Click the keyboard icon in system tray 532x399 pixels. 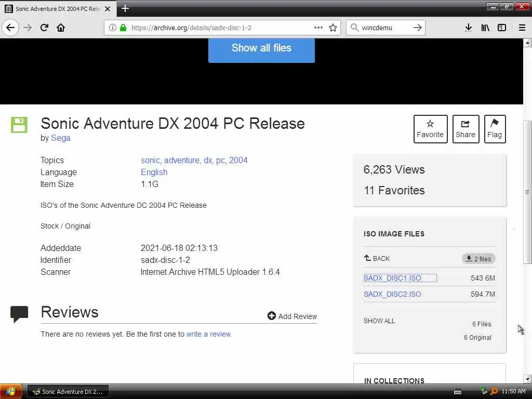[458, 392]
